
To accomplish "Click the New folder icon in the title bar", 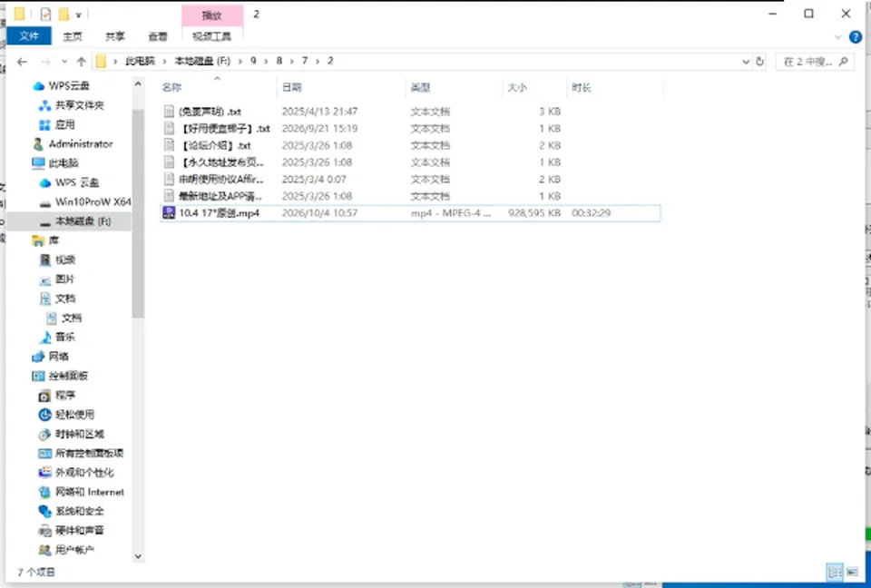I will (64, 15).
